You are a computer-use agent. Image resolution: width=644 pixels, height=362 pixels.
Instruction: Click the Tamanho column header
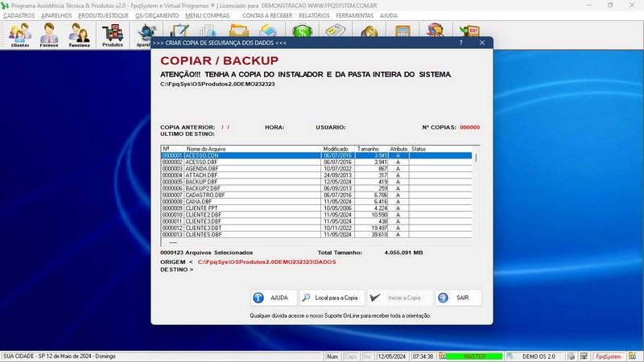point(368,149)
